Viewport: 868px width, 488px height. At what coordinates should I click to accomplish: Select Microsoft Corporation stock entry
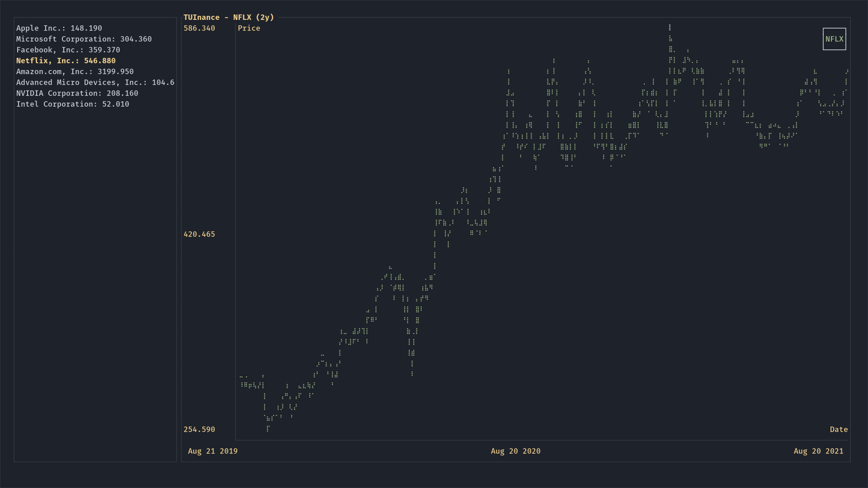click(84, 39)
